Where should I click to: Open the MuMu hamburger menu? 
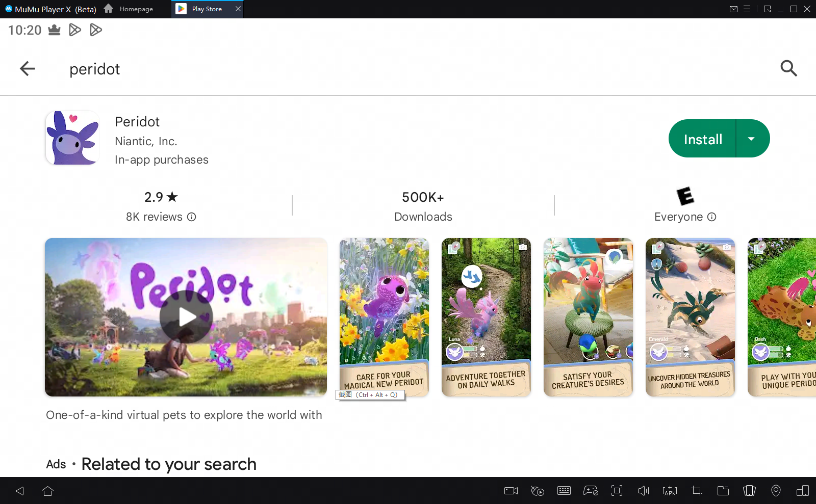pos(747,9)
